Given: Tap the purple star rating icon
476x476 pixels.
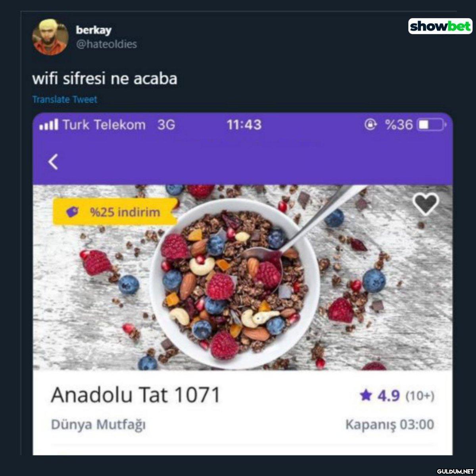Looking at the screenshot, I should (x=366, y=395).
